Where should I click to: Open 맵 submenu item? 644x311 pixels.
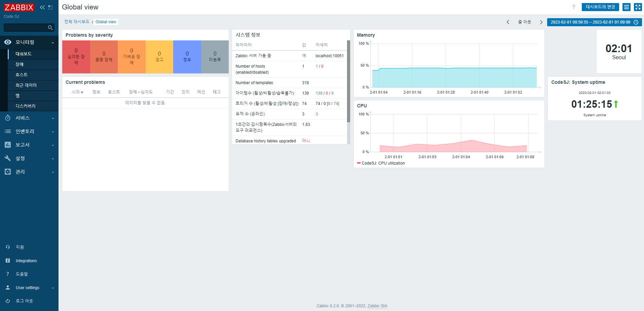(x=33, y=96)
